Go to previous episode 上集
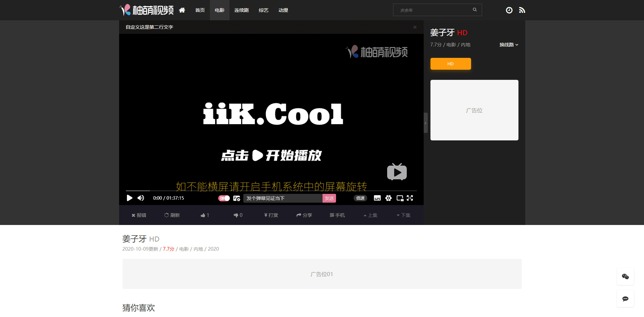The height and width of the screenshot is (317, 644). coord(370,215)
